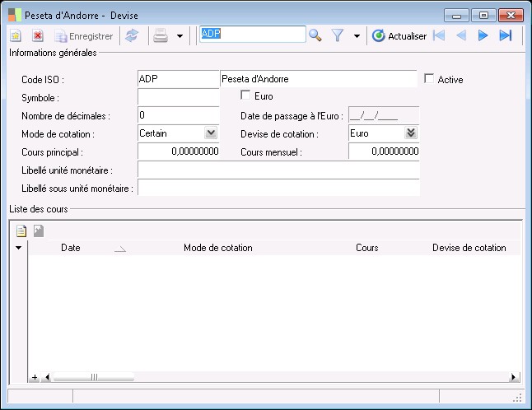Click into the Symbole input field

click(x=177, y=97)
